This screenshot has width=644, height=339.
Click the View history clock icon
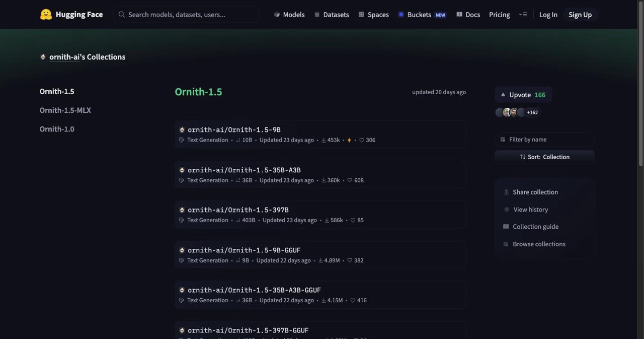pos(506,210)
